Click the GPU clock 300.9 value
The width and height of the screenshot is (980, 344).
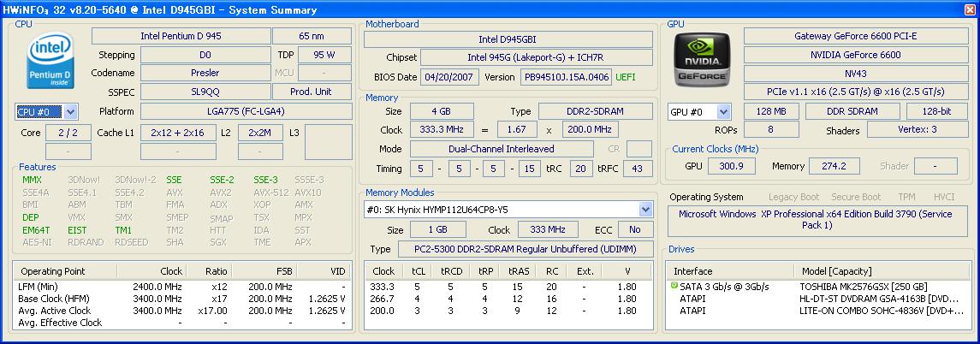pyautogui.click(x=731, y=166)
